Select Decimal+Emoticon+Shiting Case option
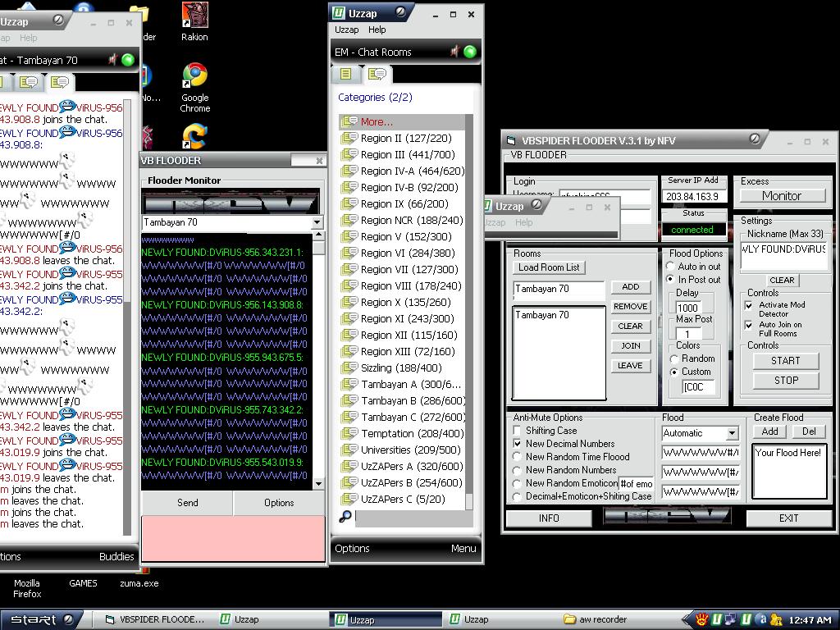This screenshot has height=630, width=840. pos(517,496)
